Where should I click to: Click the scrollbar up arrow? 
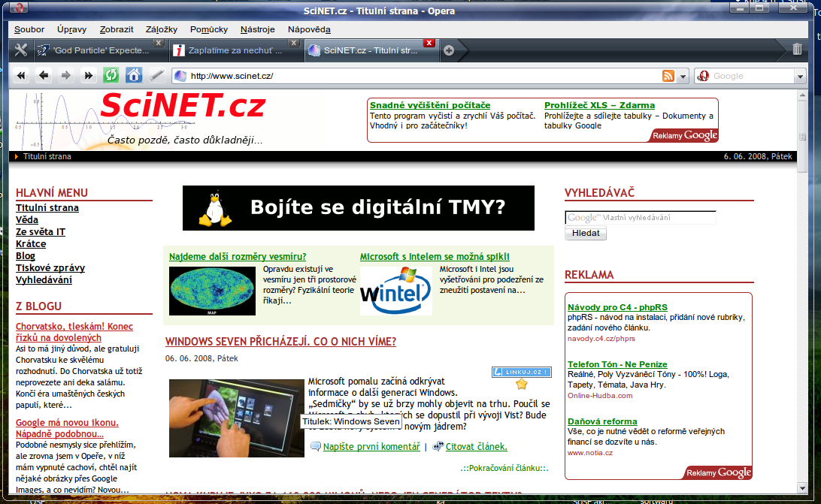pyautogui.click(x=802, y=96)
